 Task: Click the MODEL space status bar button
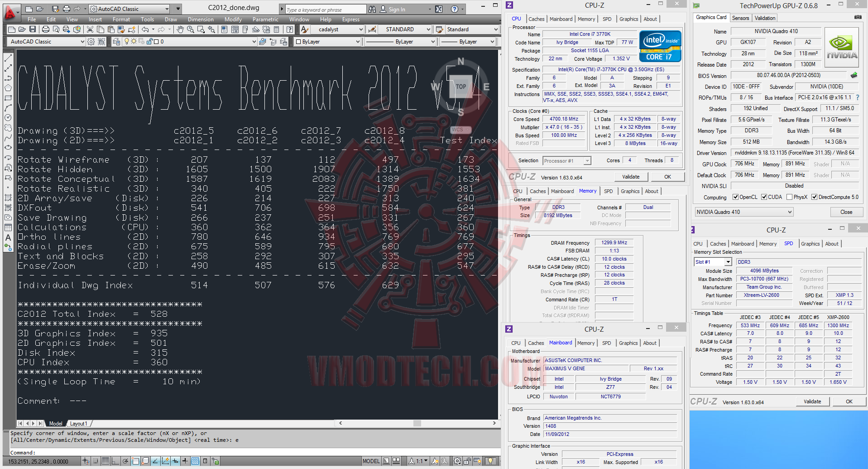[x=371, y=461]
